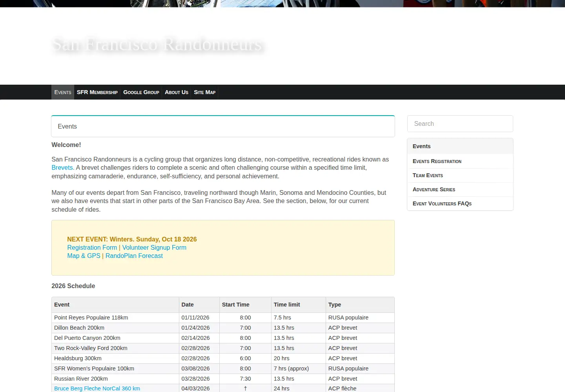Screen dimensions: 565x392
Task: Open the Site Map menu item
Action: [204, 92]
